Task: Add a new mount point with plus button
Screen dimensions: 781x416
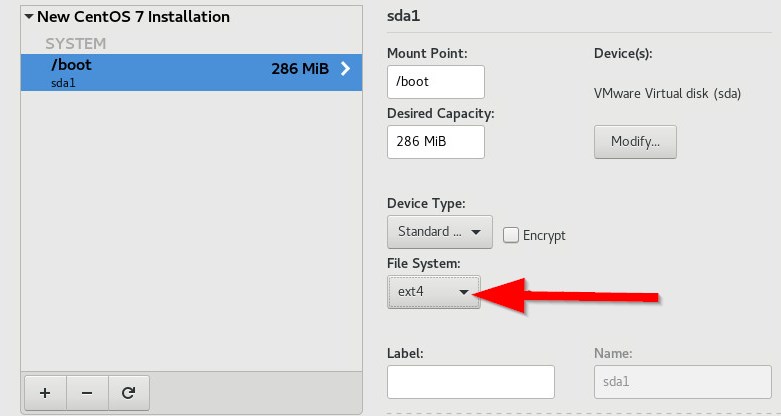Action: click(44, 393)
